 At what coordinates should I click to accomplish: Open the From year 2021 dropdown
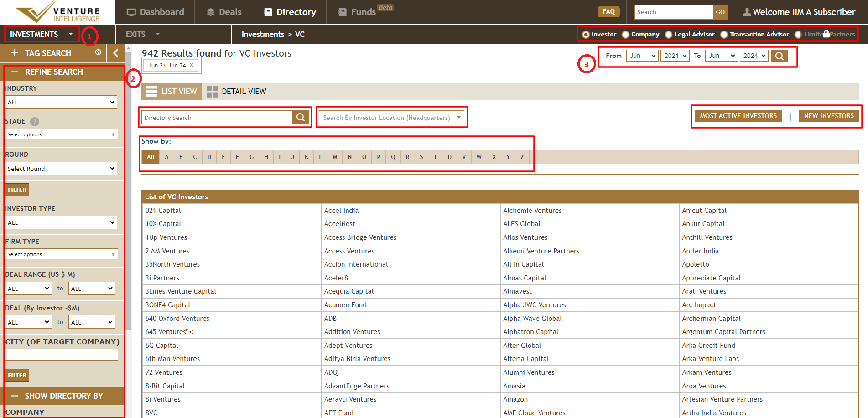pyautogui.click(x=675, y=56)
